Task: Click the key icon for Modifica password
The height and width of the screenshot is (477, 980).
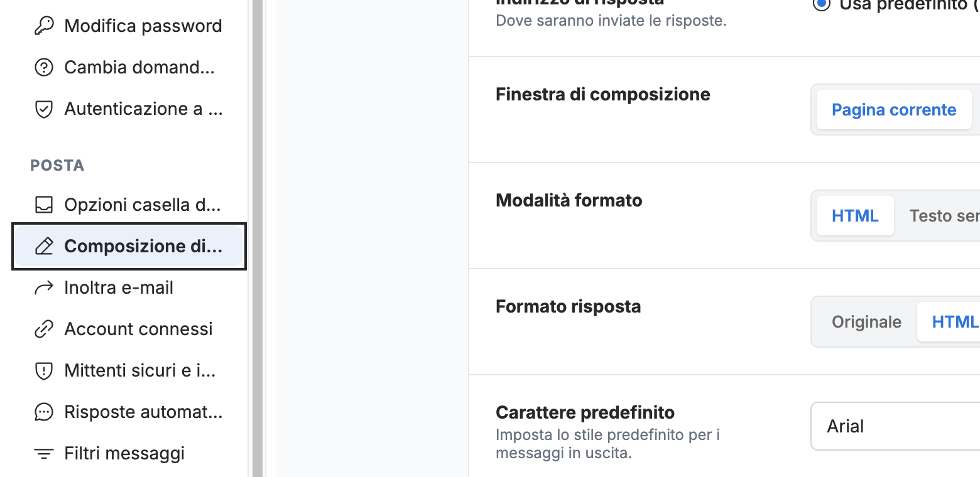Action: [x=43, y=26]
